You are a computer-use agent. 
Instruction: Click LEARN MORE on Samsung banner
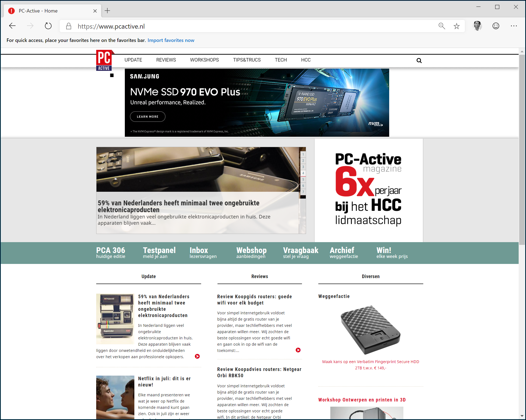click(148, 117)
